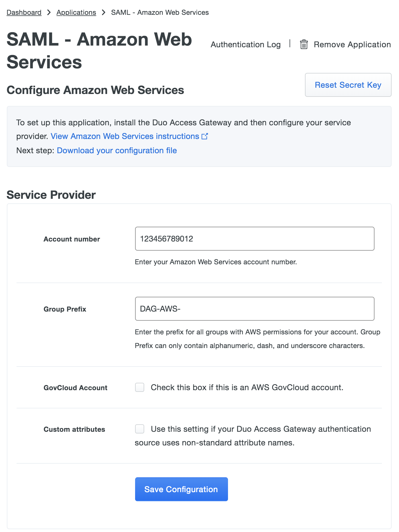Click the external link icon after AWS instructions
This screenshot has height=532, width=399.
coord(205,136)
